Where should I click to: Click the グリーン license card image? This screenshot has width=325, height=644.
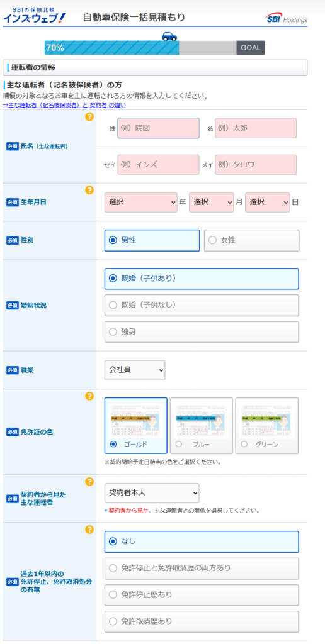[266, 419]
